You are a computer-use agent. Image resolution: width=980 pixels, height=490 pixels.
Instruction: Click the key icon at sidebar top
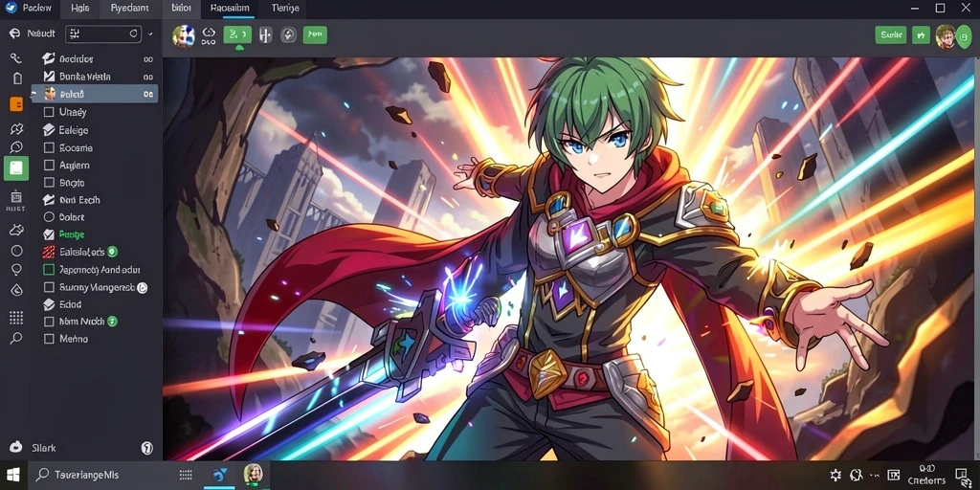click(16, 58)
